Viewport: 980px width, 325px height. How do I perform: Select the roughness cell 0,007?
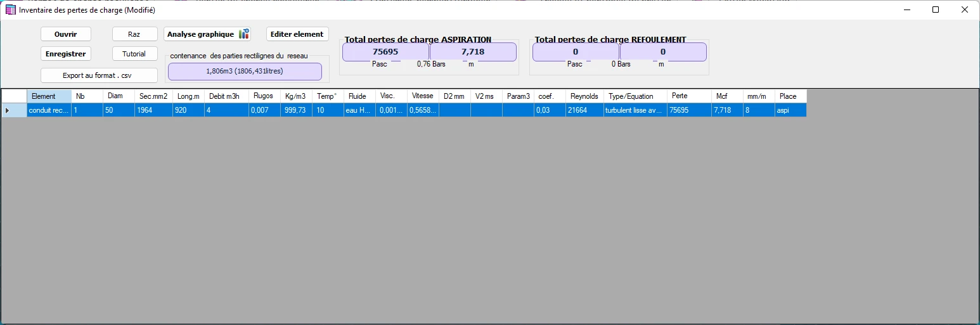[264, 110]
